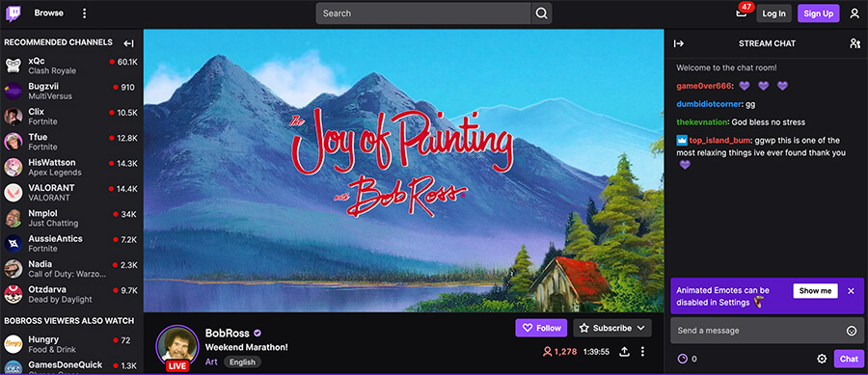Click the Weekend Marathon! stream title
Image resolution: width=868 pixels, height=375 pixels.
246,347
